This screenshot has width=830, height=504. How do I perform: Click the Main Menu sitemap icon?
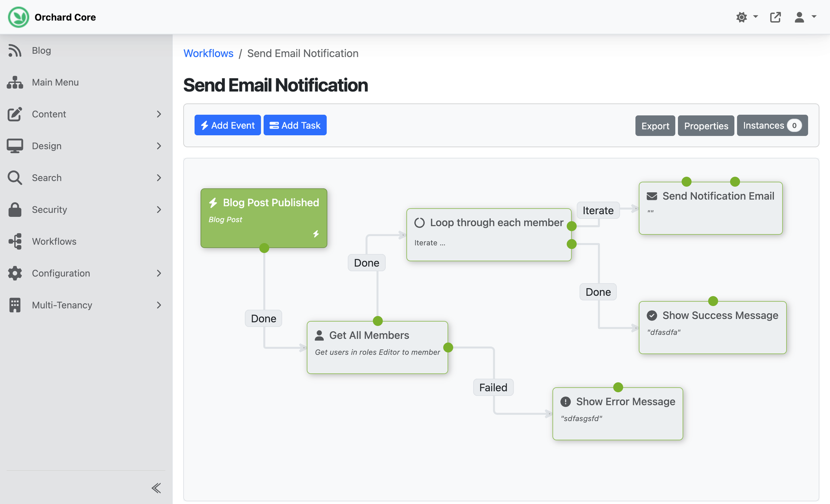coord(15,82)
